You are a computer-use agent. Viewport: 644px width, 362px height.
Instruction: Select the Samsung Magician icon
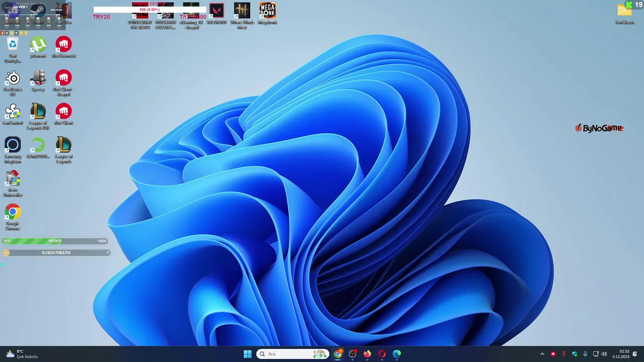13,150
